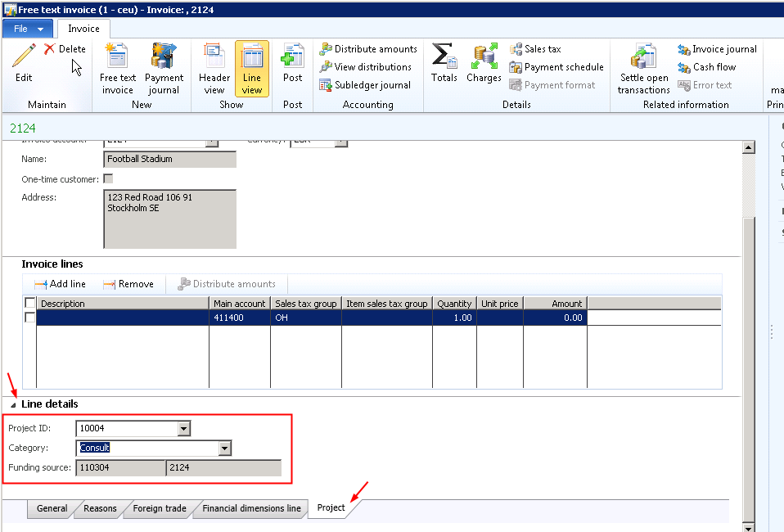
Task: Check the invoice line row checkbox
Action: [x=30, y=318]
